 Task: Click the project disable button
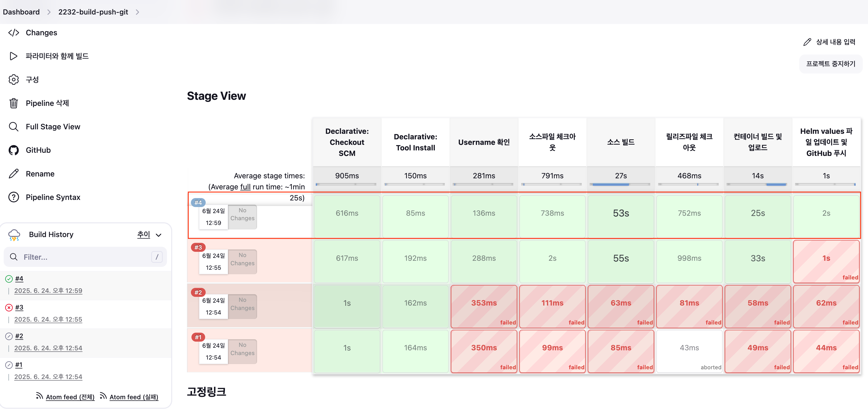click(830, 64)
